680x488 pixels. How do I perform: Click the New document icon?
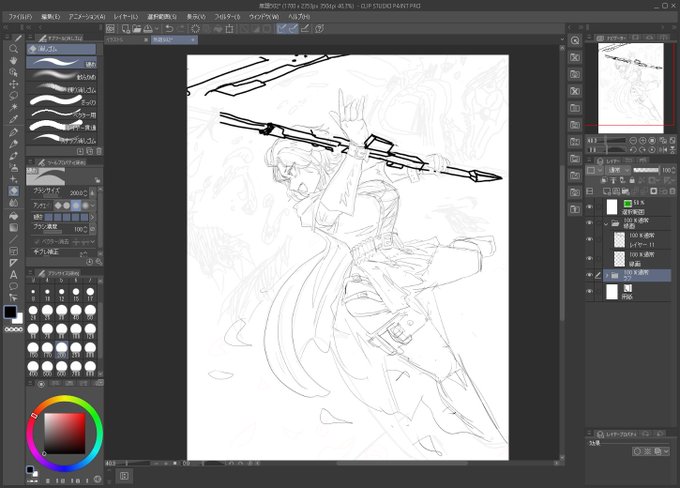(125, 29)
